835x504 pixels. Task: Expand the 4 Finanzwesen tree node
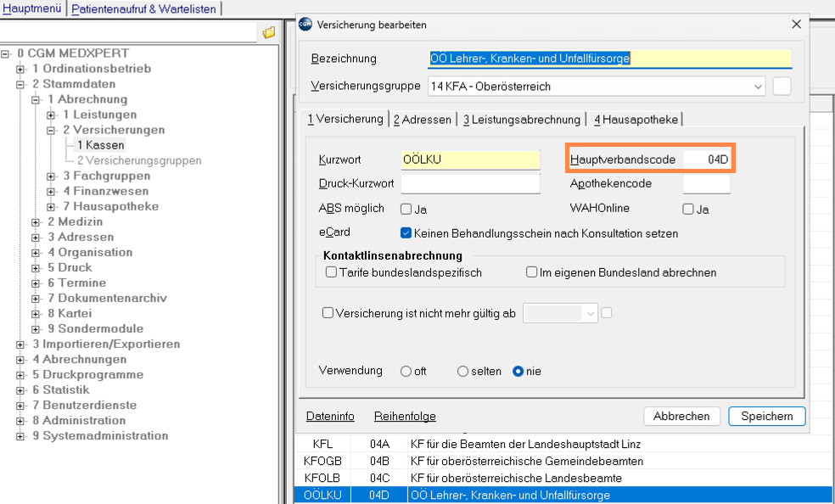click(52, 191)
